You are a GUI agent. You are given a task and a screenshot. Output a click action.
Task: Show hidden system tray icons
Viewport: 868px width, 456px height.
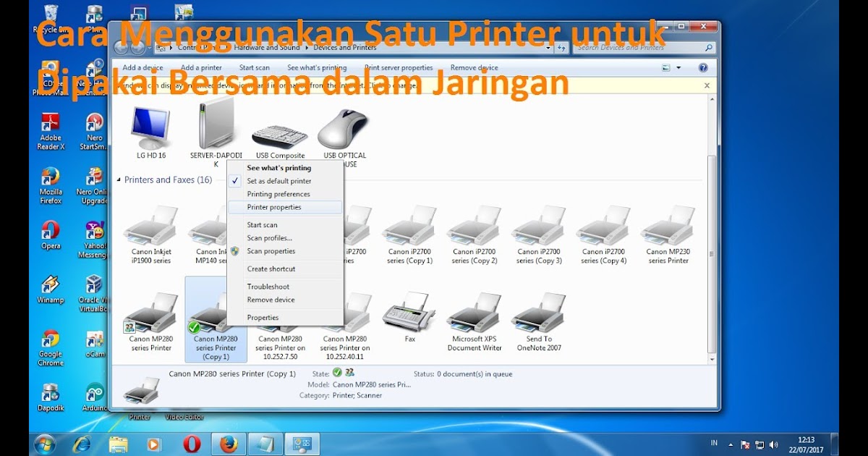coord(731,444)
